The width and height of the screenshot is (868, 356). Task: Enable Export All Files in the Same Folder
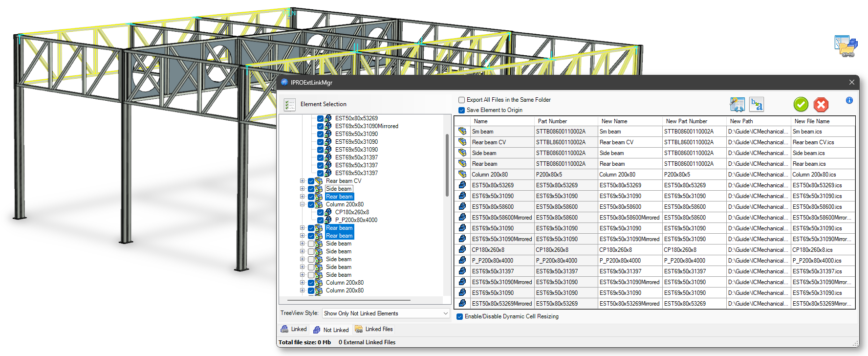tap(461, 100)
